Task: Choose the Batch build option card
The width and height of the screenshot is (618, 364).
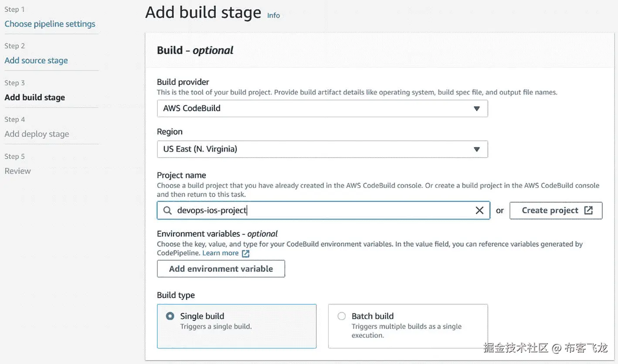Action: click(x=407, y=326)
